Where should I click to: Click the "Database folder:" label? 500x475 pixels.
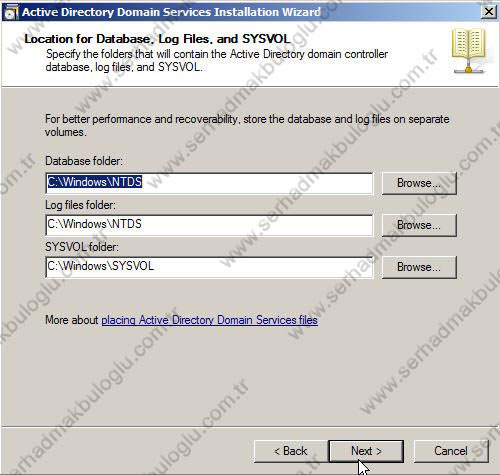[x=84, y=161]
